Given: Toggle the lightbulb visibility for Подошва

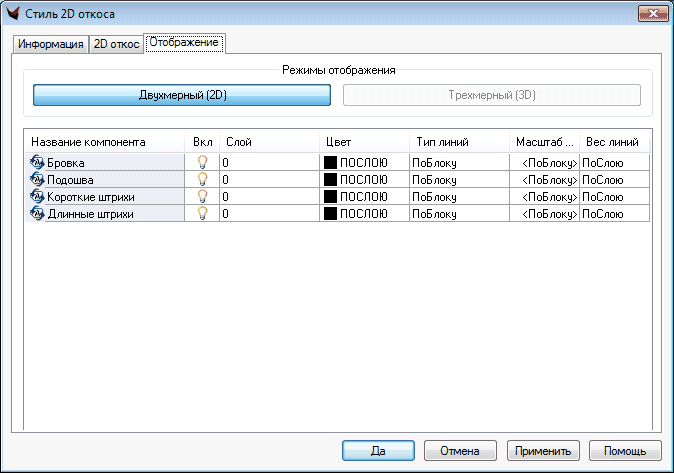Looking at the screenshot, I should tap(202, 179).
